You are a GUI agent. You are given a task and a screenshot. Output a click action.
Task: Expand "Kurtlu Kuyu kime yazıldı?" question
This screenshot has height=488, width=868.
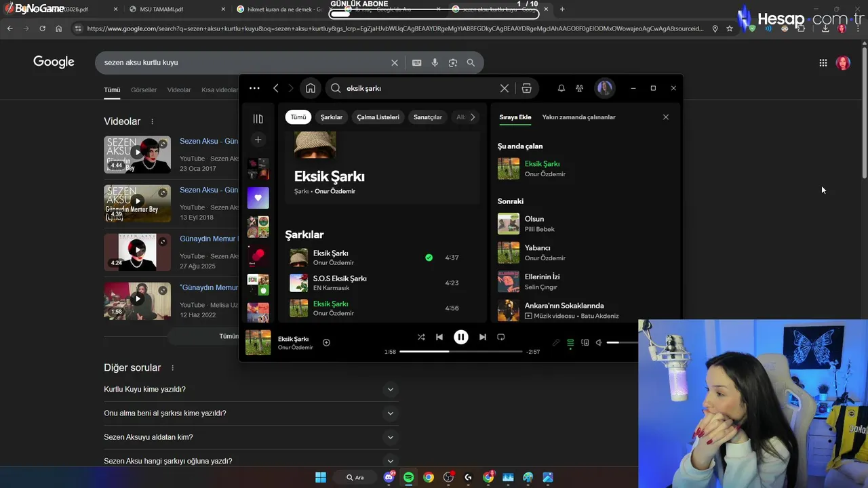250,389
